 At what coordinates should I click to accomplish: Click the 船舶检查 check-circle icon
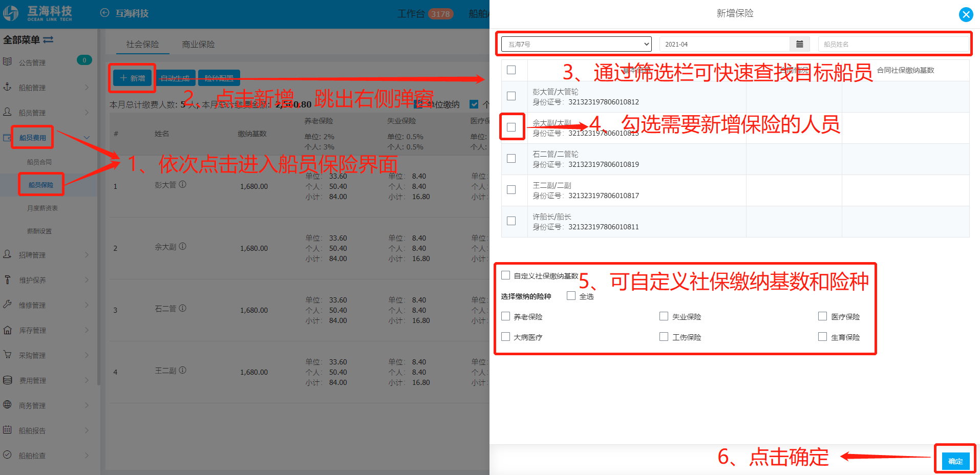7,455
